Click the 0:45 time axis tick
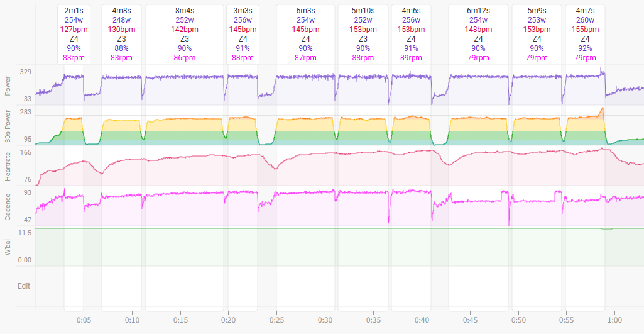 coord(470,320)
